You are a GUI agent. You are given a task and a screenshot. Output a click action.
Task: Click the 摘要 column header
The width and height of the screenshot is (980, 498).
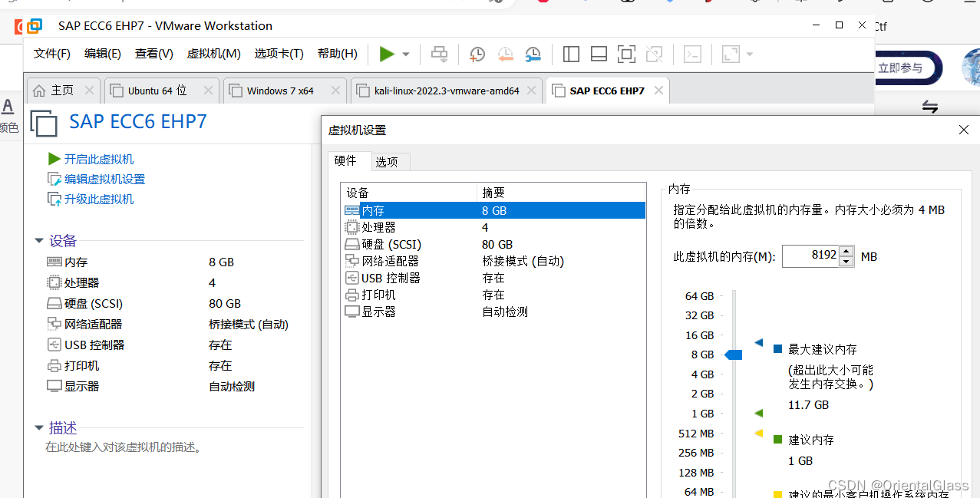point(561,193)
